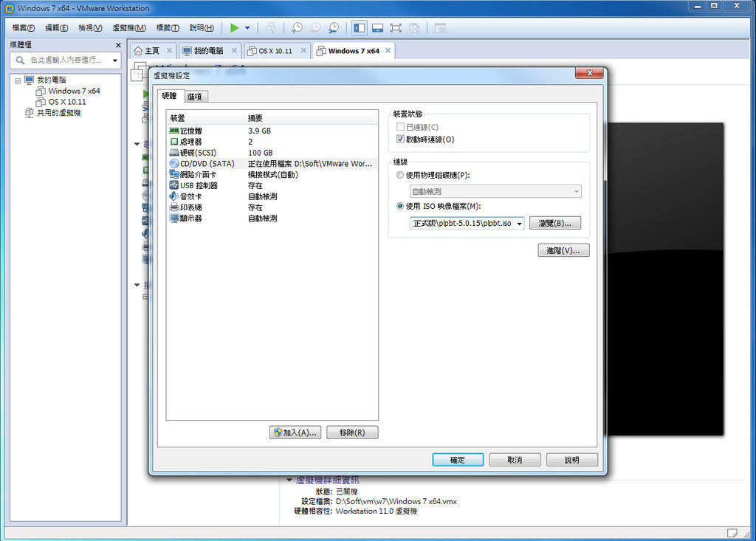Viewport: 756px width, 541px height.
Task: Open the 說明 menu
Action: (x=202, y=28)
